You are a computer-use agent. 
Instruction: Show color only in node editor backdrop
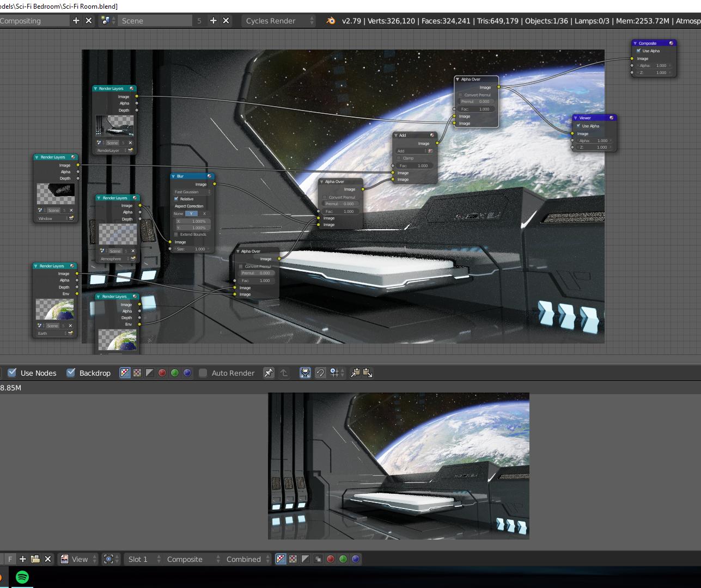(137, 373)
